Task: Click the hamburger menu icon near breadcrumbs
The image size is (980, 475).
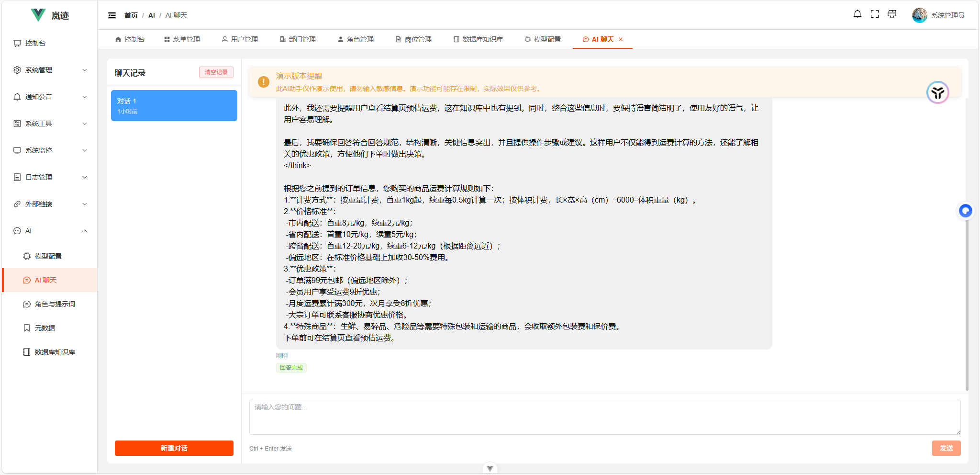Action: click(112, 15)
